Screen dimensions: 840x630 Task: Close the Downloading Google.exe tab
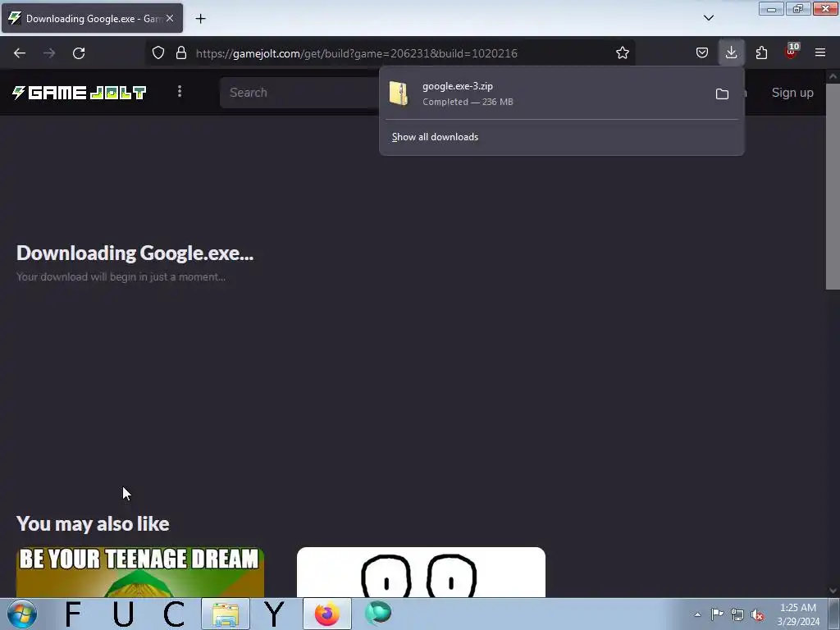click(170, 18)
